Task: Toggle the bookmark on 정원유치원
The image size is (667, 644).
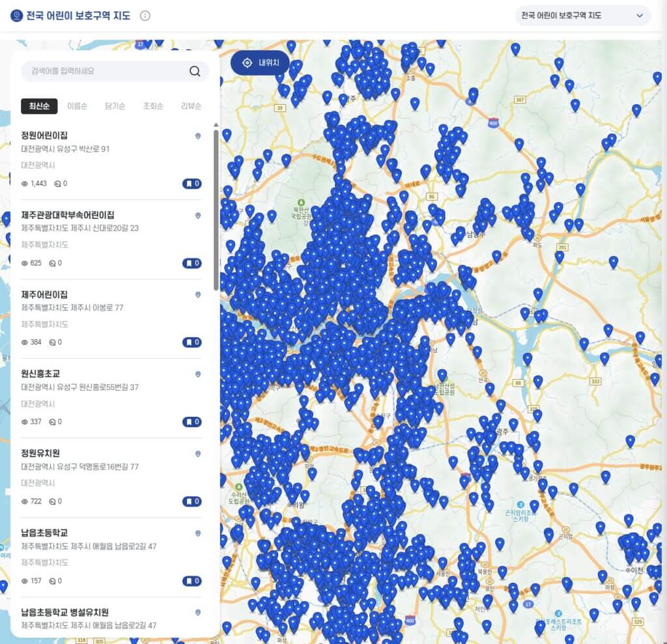Action: click(x=191, y=501)
